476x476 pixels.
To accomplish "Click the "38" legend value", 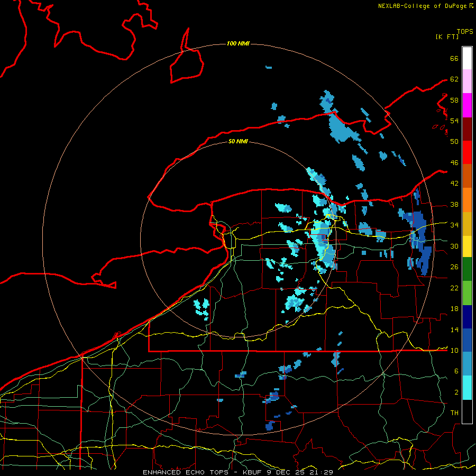I will 454,205.
